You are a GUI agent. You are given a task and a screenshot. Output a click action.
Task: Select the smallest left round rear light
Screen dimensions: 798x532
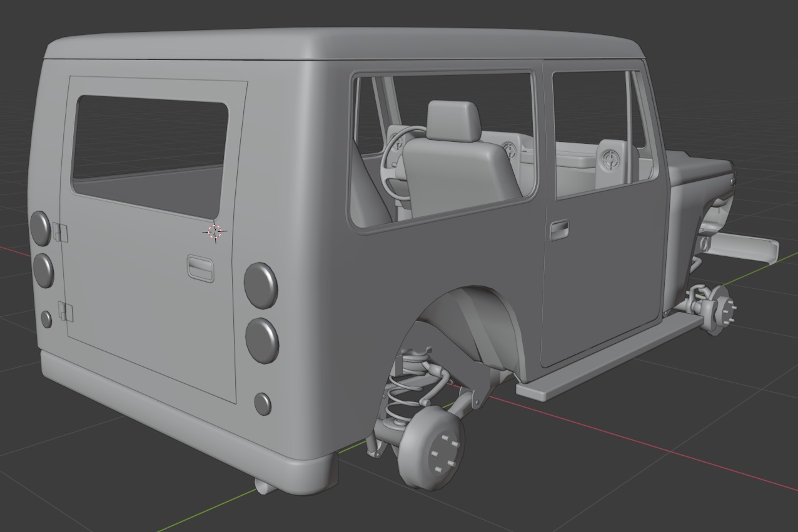click(x=46, y=319)
